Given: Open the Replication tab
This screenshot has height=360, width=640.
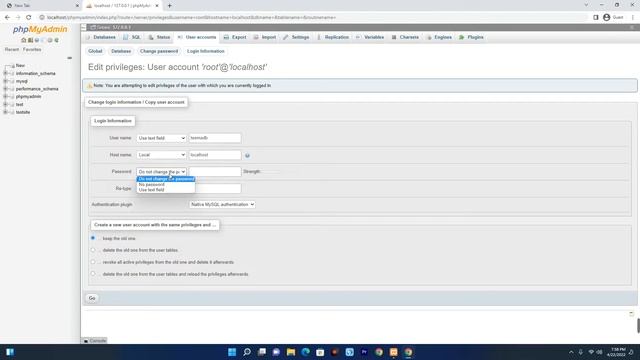Looking at the screenshot, I should tap(333, 37).
